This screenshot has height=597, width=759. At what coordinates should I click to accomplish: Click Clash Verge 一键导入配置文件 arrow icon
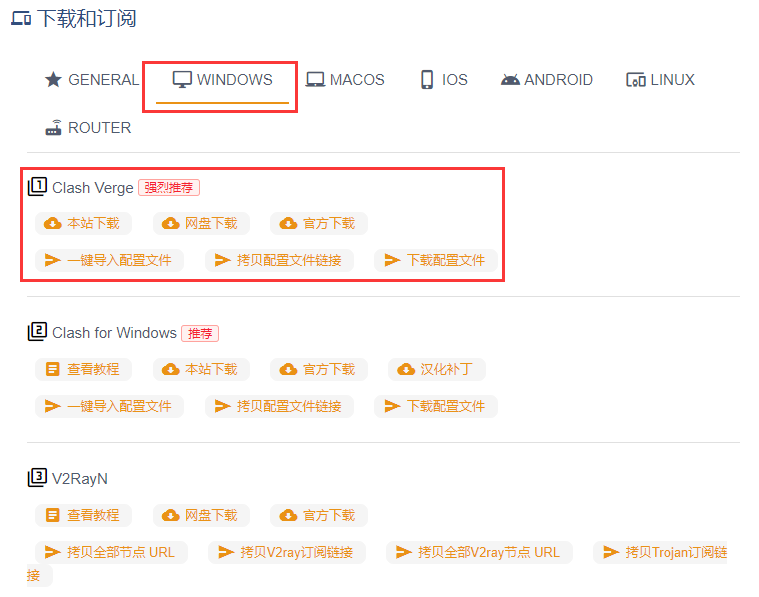[x=52, y=260]
